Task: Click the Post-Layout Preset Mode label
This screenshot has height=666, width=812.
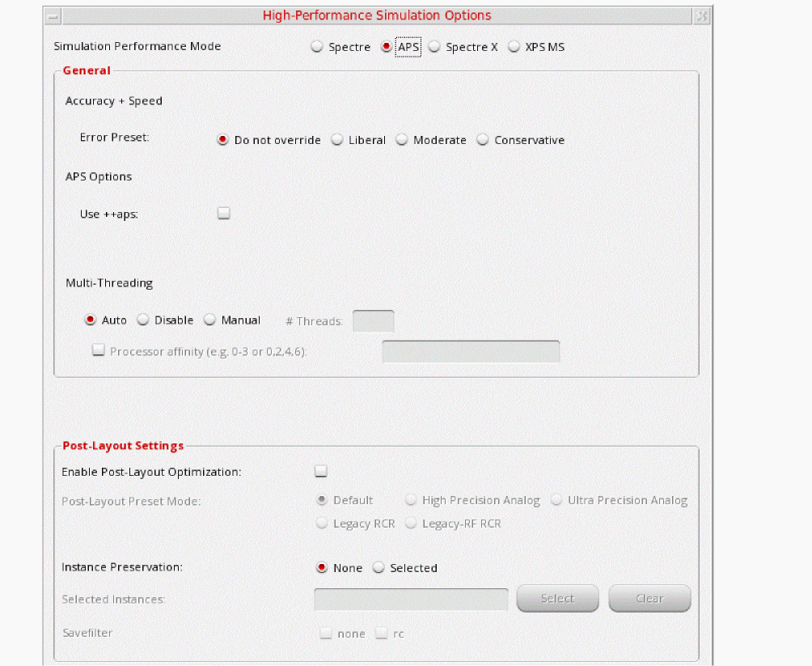Action: pos(131,502)
